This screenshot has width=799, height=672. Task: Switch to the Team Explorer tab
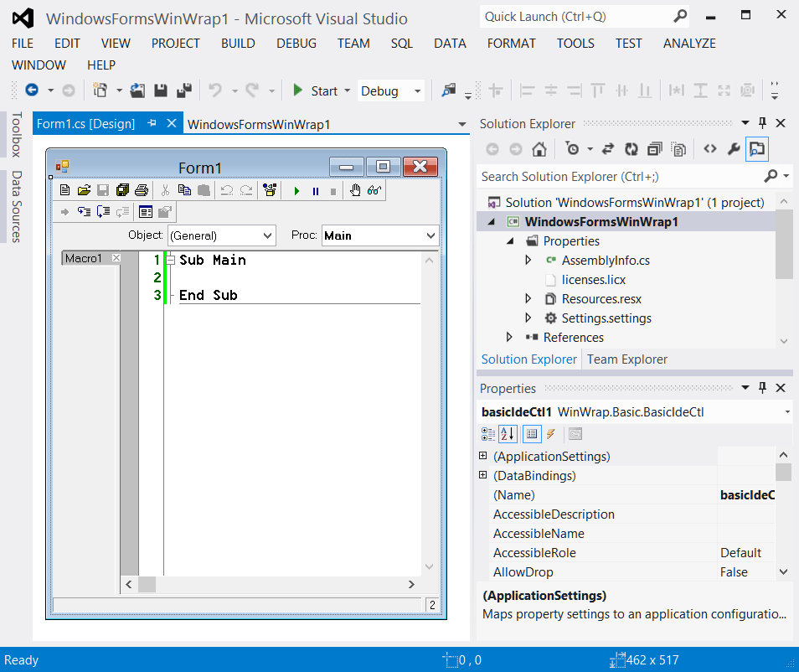point(626,359)
